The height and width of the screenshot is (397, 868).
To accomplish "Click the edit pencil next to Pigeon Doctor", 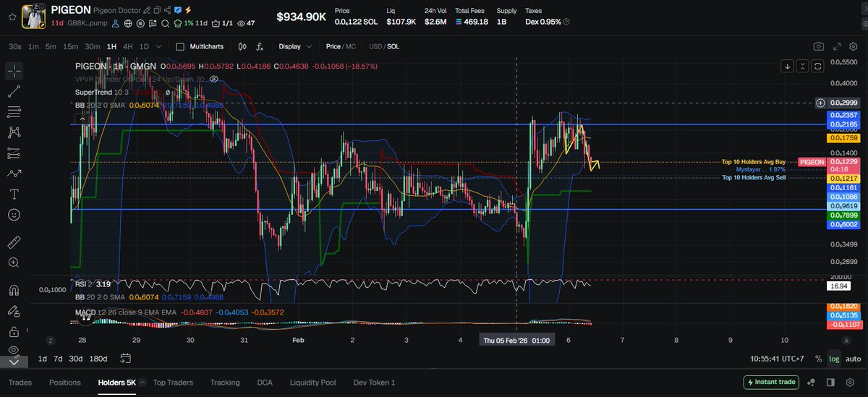I will click(x=148, y=11).
